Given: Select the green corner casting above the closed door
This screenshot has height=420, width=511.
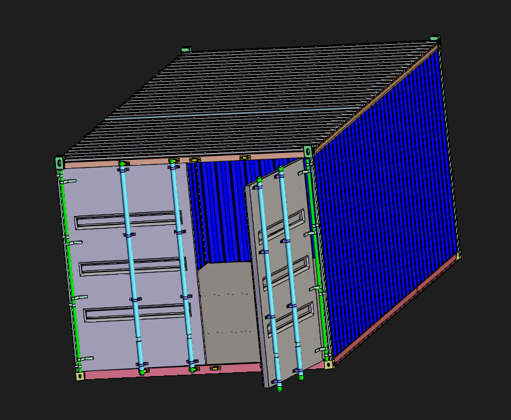Looking at the screenshot, I should click(59, 163).
